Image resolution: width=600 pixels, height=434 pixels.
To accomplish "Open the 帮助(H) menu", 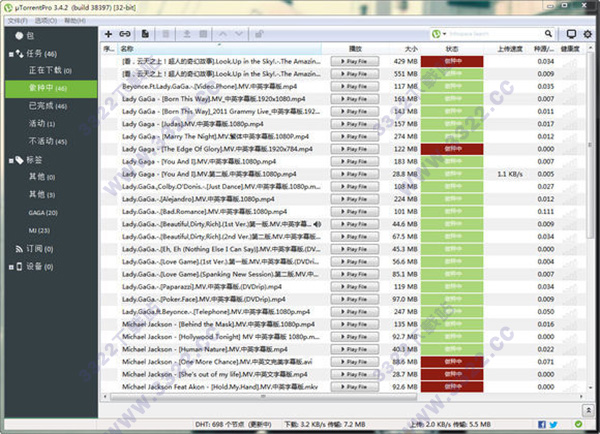I will point(75,21).
